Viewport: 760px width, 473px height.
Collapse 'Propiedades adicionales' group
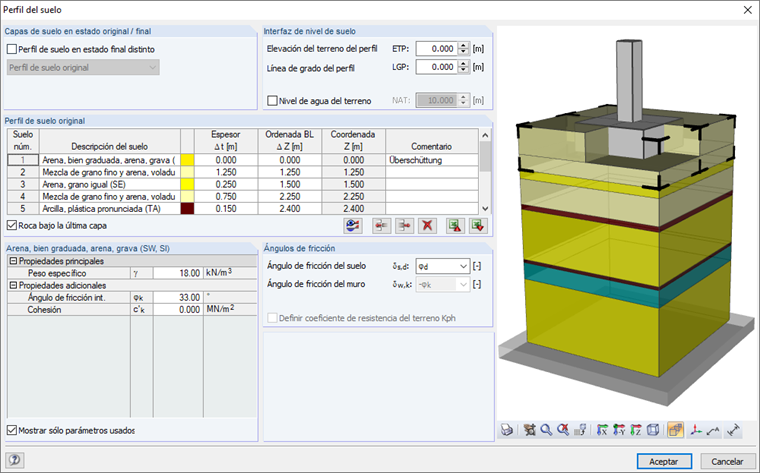14,285
